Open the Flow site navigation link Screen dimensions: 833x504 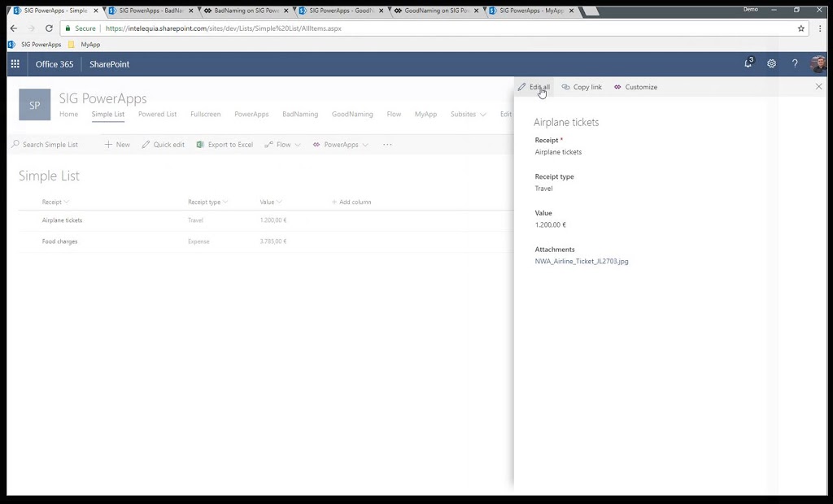tap(394, 114)
